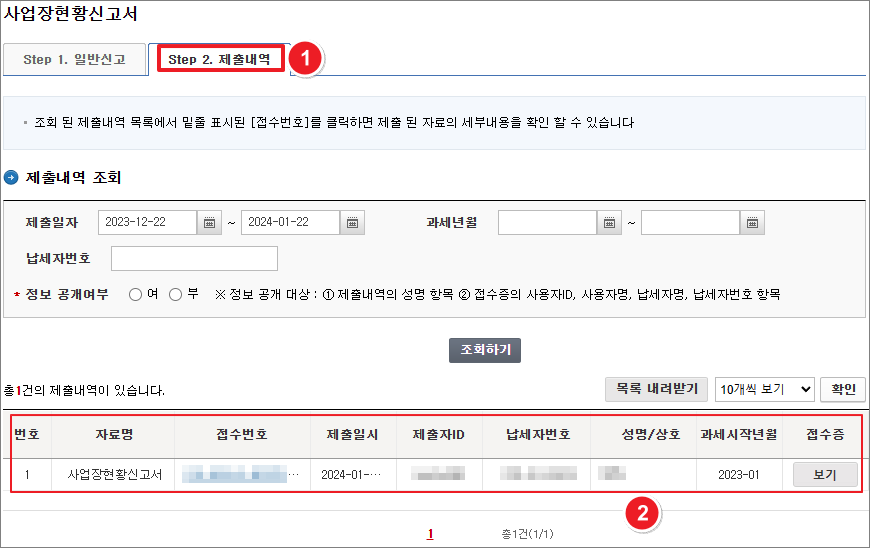Screen dimensions: 870x548
Task: Select the 부 radio button
Action: 176,295
